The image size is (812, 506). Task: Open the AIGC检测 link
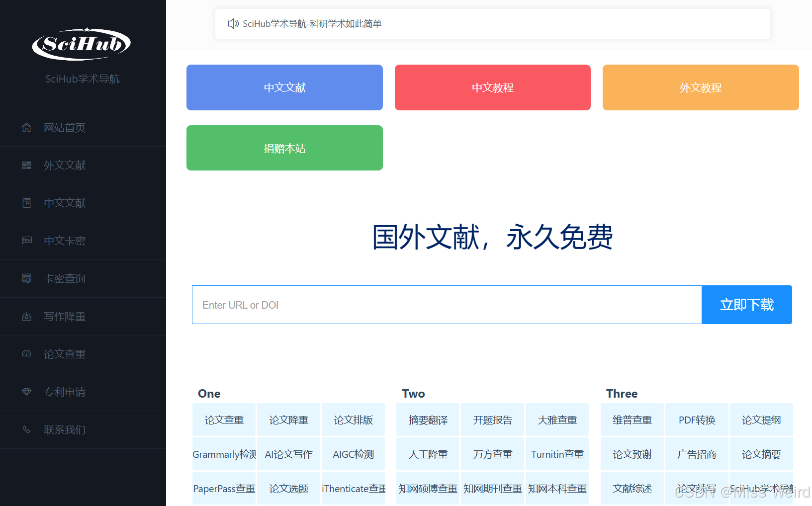point(354,454)
